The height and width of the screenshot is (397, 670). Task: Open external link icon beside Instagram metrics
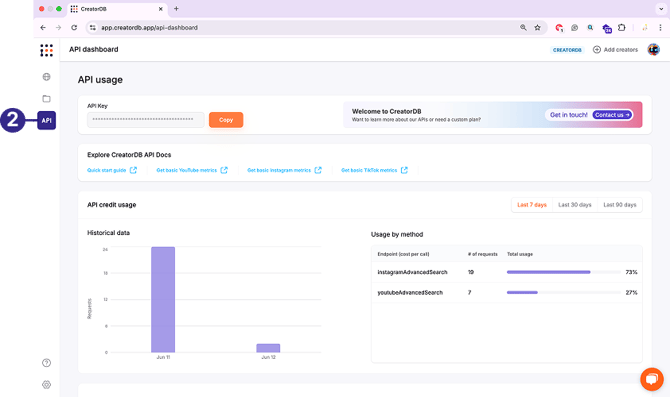tap(318, 170)
